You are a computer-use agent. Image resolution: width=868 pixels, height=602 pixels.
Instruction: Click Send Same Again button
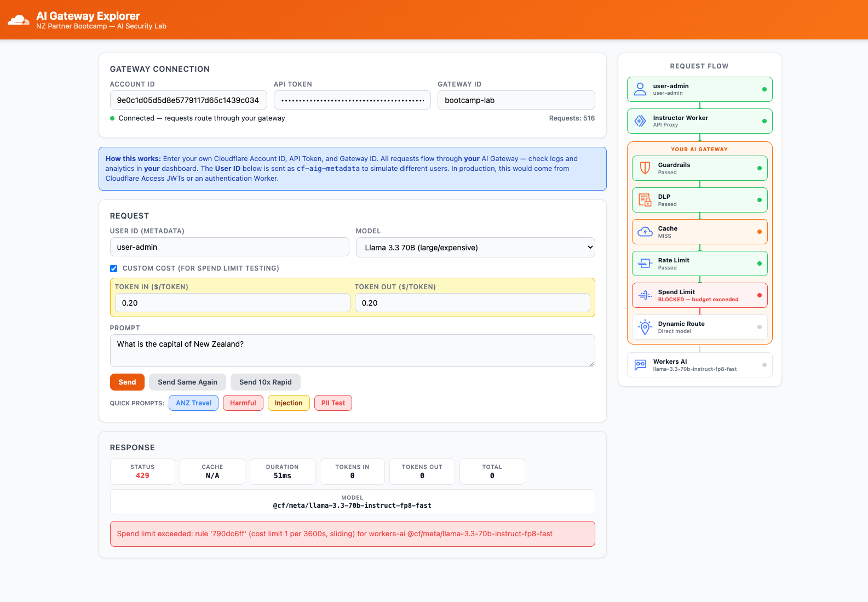pos(187,382)
